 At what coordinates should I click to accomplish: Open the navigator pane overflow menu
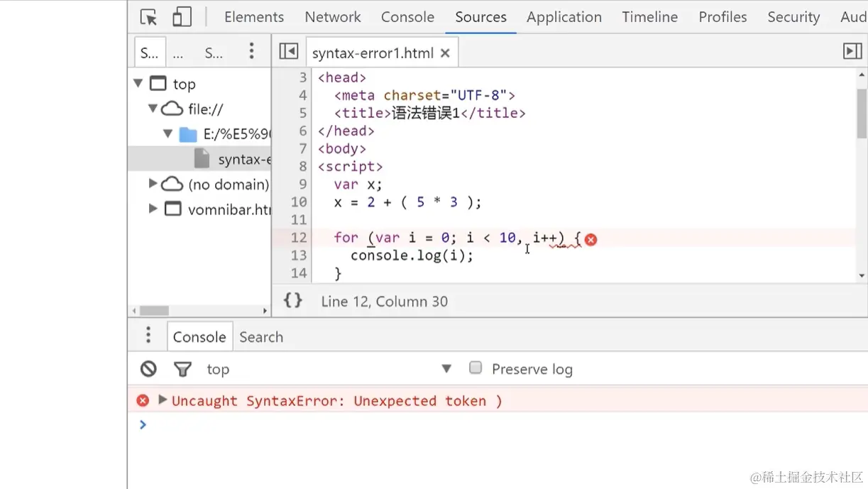click(x=251, y=50)
